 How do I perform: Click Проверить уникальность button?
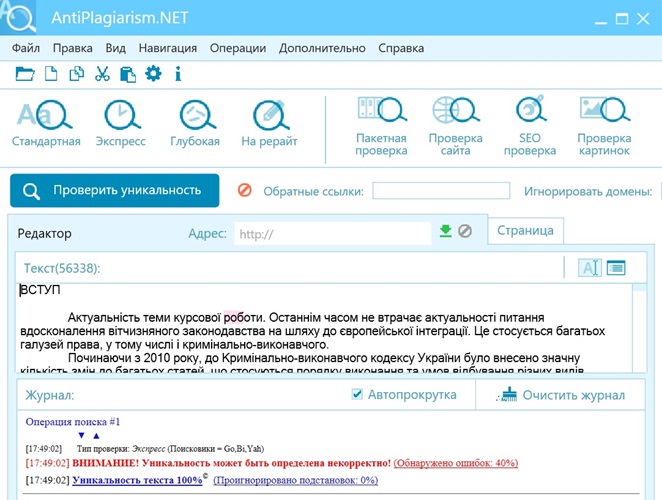click(114, 190)
